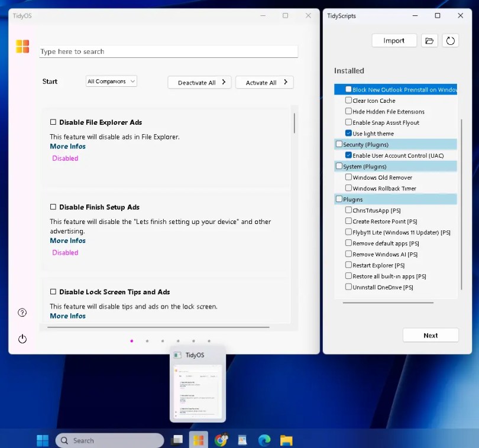
Task: Click TidyOS taskbar icon
Action: tap(199, 440)
